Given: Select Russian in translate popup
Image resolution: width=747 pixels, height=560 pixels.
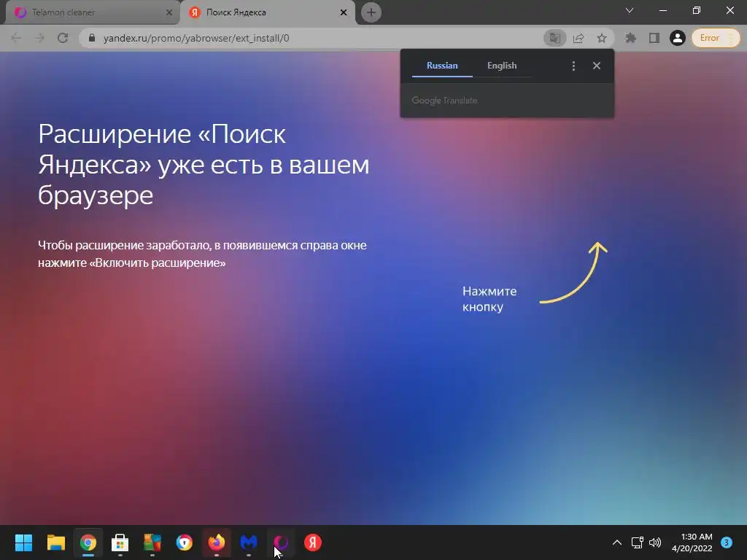Looking at the screenshot, I should [442, 66].
